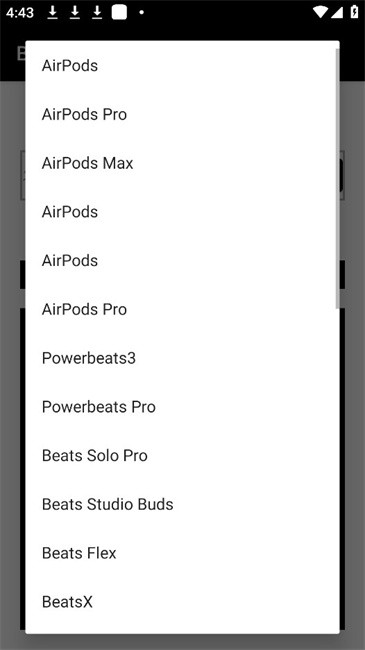Viewport: 365px width, 650px height.
Task: Choose Beats Flex in the dropdown list
Action: [x=182, y=553]
